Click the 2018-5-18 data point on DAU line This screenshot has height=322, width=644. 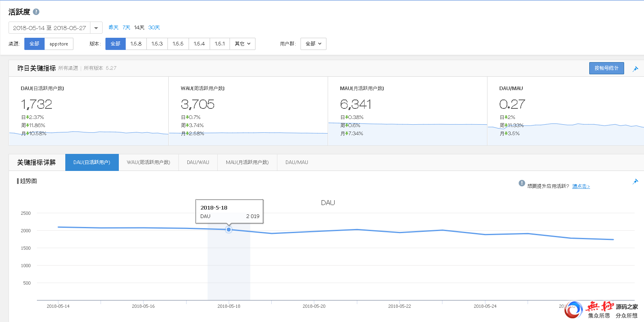click(x=229, y=230)
